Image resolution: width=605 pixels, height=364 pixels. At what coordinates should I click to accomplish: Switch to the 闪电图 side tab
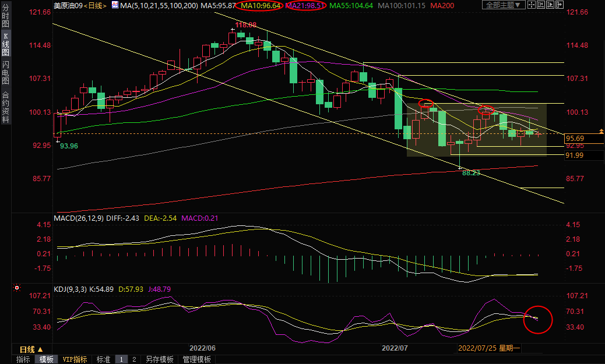(x=5, y=72)
